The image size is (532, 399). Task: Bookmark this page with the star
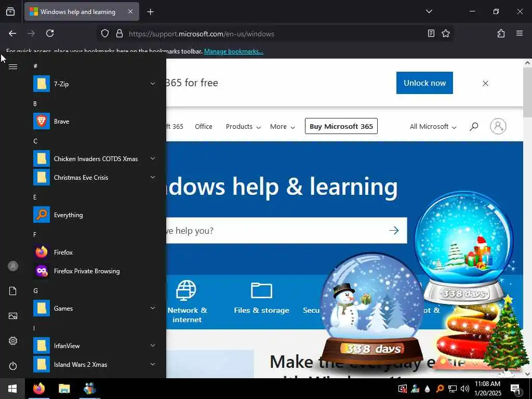pos(446,33)
